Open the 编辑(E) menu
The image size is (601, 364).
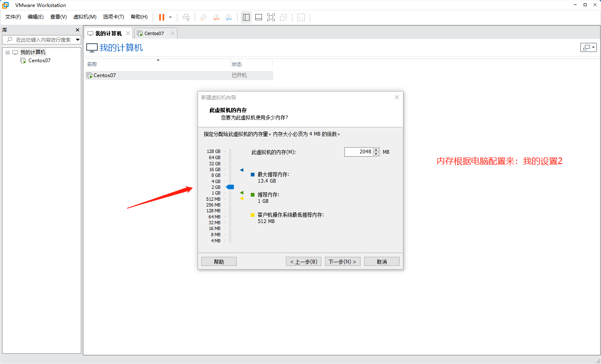[35, 17]
